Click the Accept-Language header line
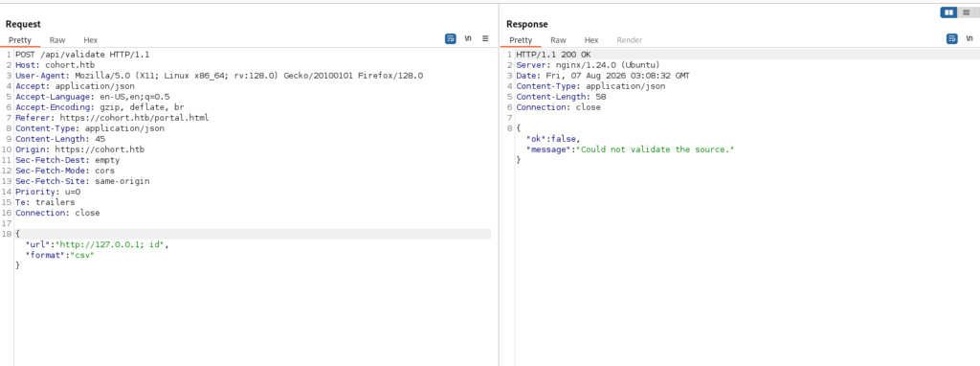The image size is (980, 366). coord(93,97)
